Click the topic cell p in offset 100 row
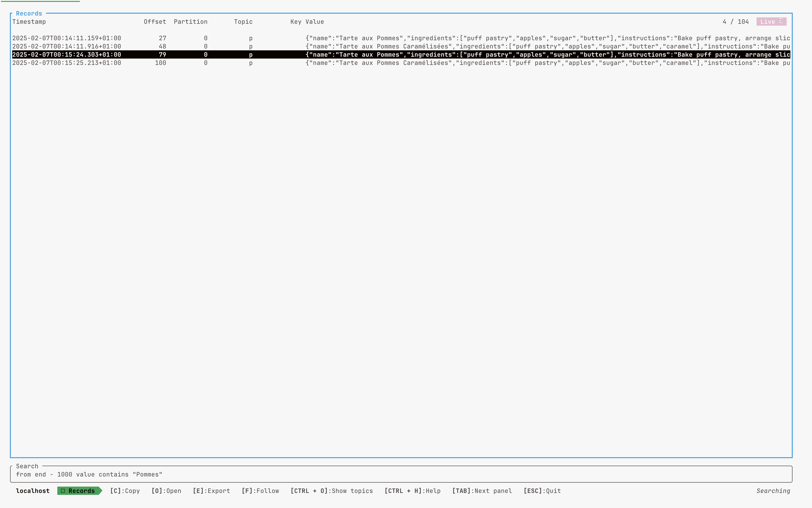This screenshot has height=508, width=812. point(251,63)
